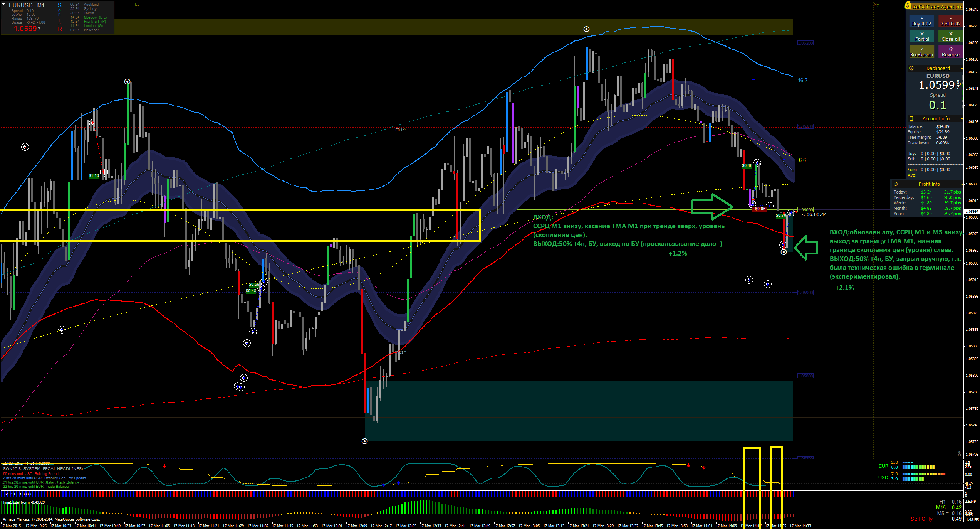Select the -$0.06 trade loss label
Viewport: 980px width, 529px height.
(759, 209)
